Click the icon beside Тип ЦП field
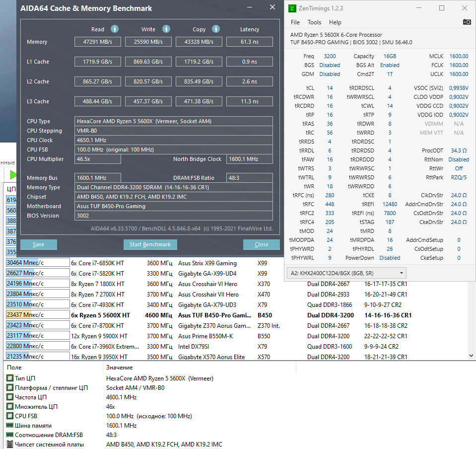 pos(10,378)
